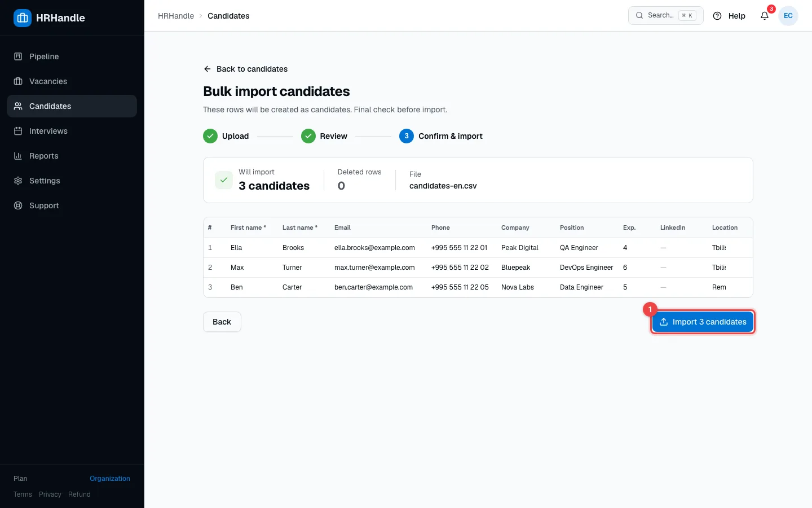Open the EC user avatar
This screenshot has width=812, height=508.
click(788, 16)
